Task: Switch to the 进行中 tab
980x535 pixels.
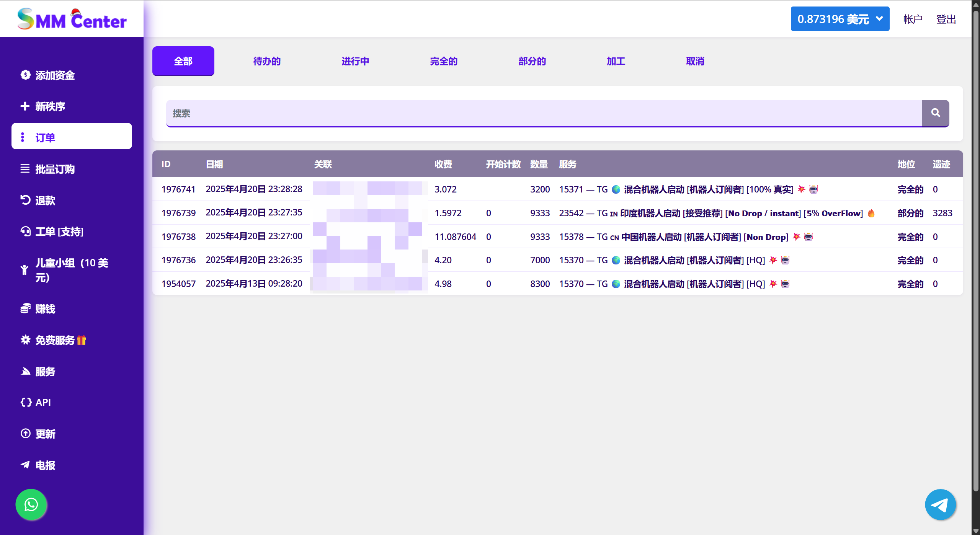Action: (x=355, y=61)
